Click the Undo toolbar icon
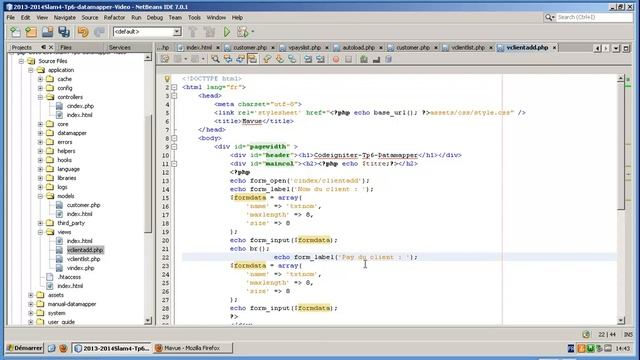Screen dimensions: 640x360 (83, 32)
